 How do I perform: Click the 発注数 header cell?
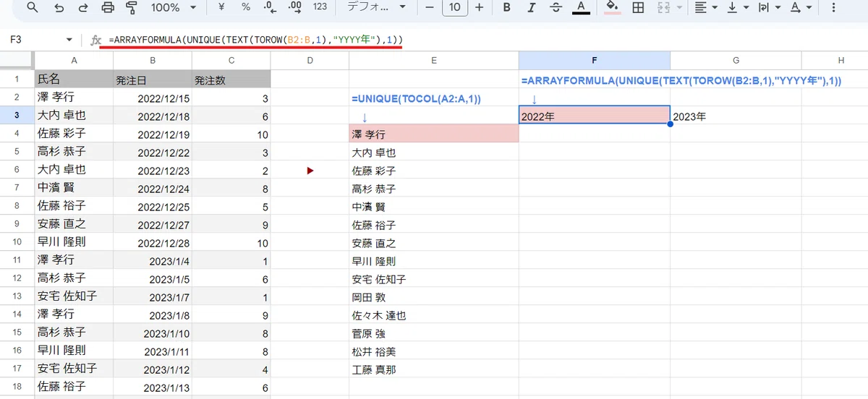tap(231, 79)
